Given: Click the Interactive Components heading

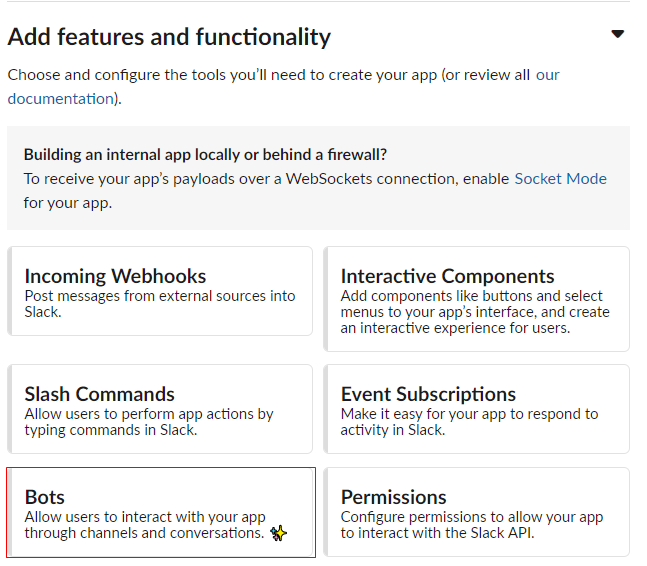Looking at the screenshot, I should pyautogui.click(x=447, y=276).
